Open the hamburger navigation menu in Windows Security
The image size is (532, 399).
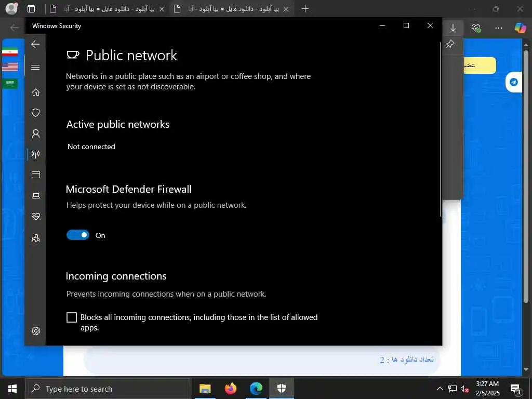(x=35, y=67)
